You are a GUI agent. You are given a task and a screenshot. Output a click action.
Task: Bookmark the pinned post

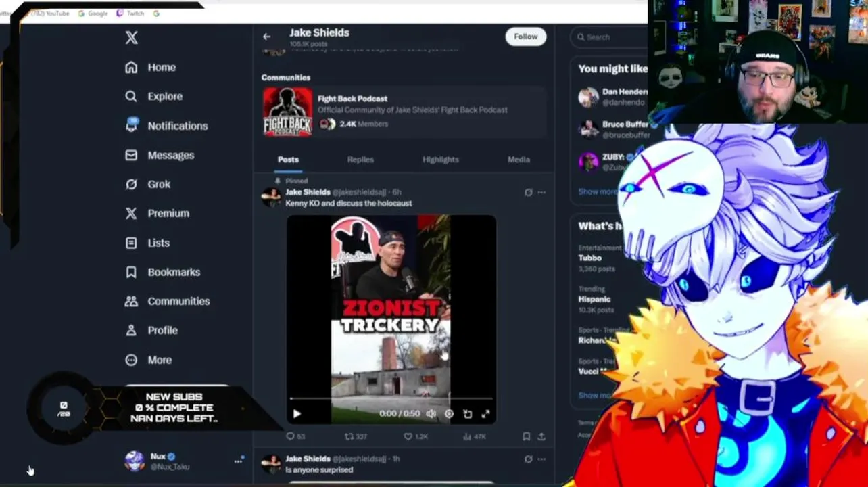coord(526,437)
